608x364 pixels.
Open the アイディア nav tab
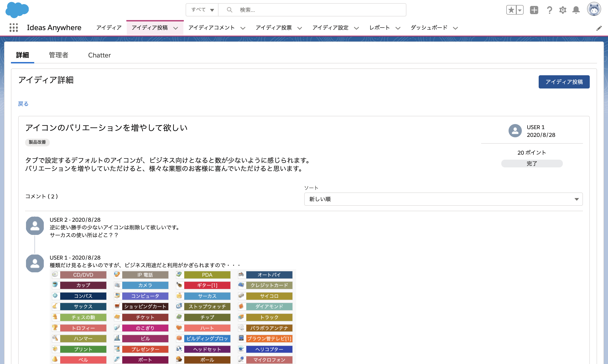pyautogui.click(x=109, y=28)
